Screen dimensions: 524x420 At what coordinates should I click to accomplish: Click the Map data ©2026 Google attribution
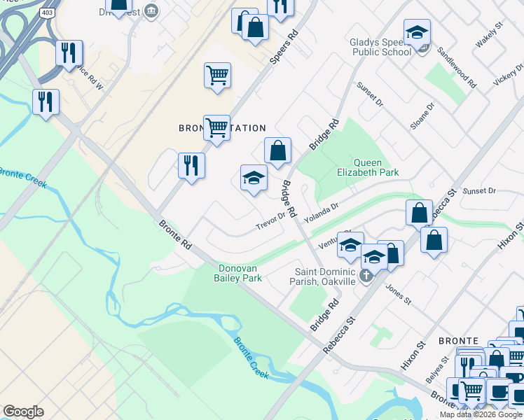tap(481, 415)
